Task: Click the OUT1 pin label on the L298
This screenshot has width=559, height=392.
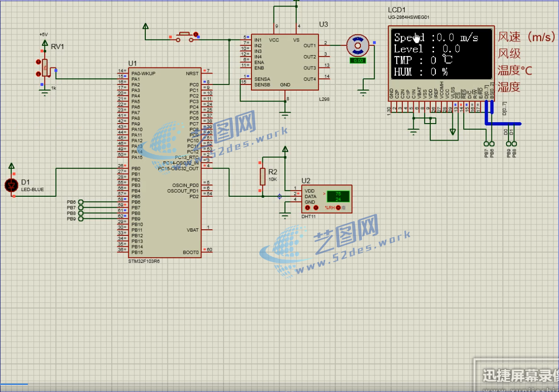Action: tap(310, 46)
